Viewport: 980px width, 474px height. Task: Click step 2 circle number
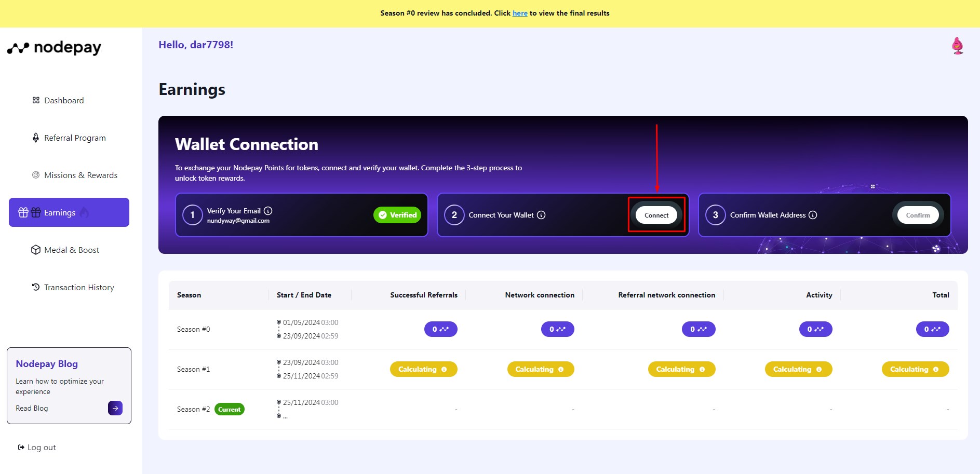click(454, 215)
